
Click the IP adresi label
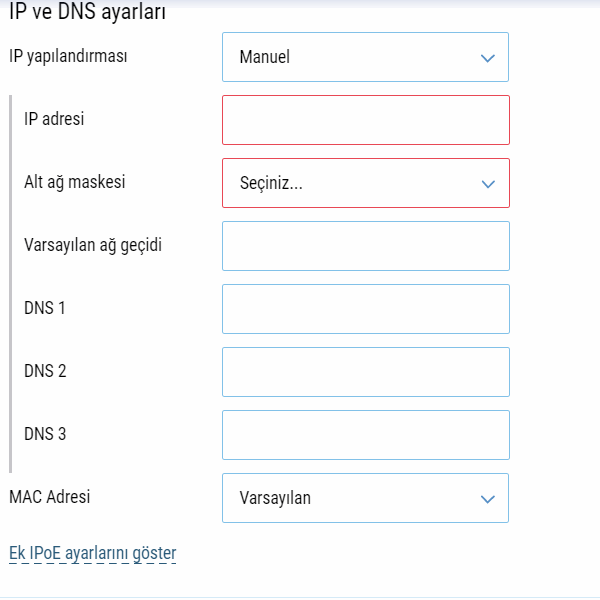(54, 119)
